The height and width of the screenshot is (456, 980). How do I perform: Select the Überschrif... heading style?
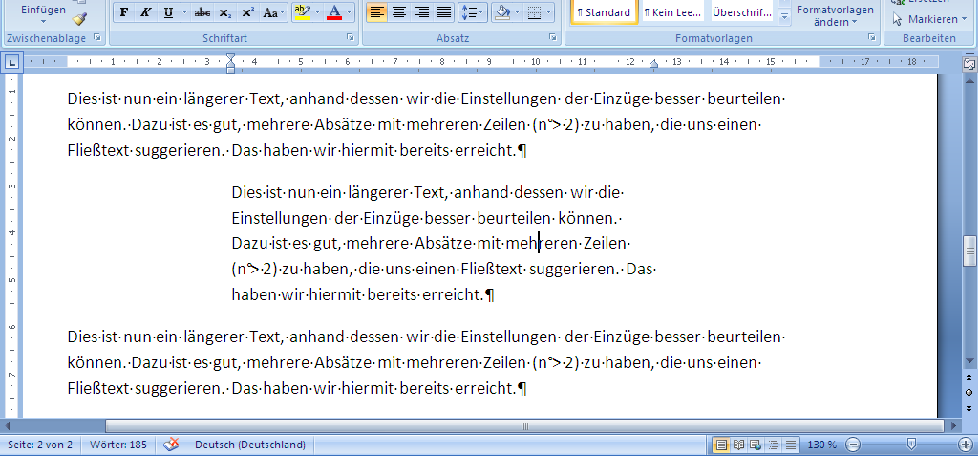coord(742,12)
